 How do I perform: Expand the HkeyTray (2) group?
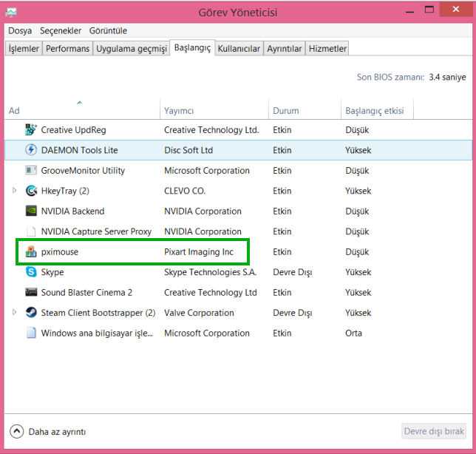pos(14,191)
